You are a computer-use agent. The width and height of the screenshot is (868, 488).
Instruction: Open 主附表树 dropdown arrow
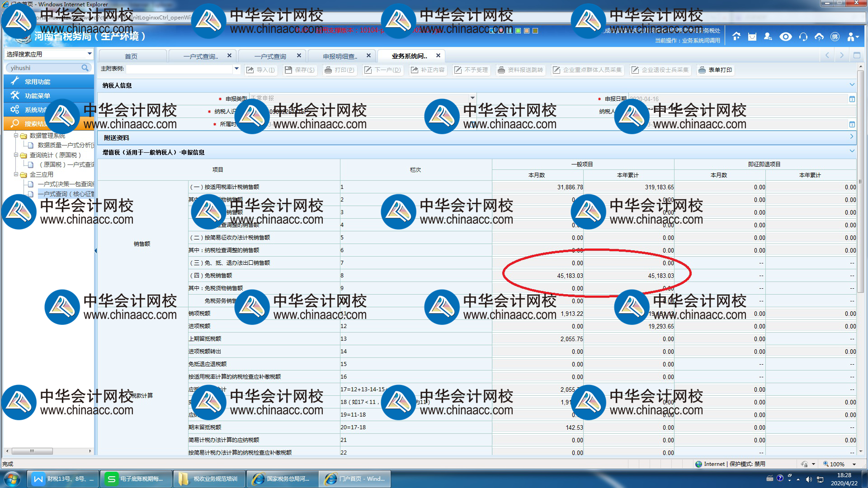(x=236, y=69)
